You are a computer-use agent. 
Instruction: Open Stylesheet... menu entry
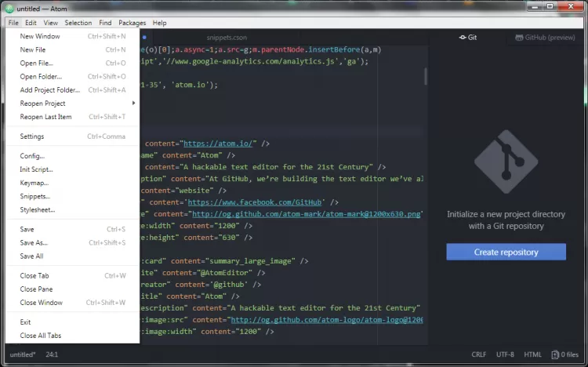pyautogui.click(x=73, y=210)
